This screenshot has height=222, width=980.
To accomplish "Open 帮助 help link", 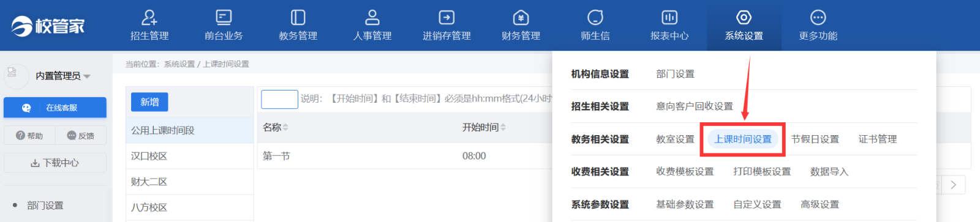I will pyautogui.click(x=29, y=136).
